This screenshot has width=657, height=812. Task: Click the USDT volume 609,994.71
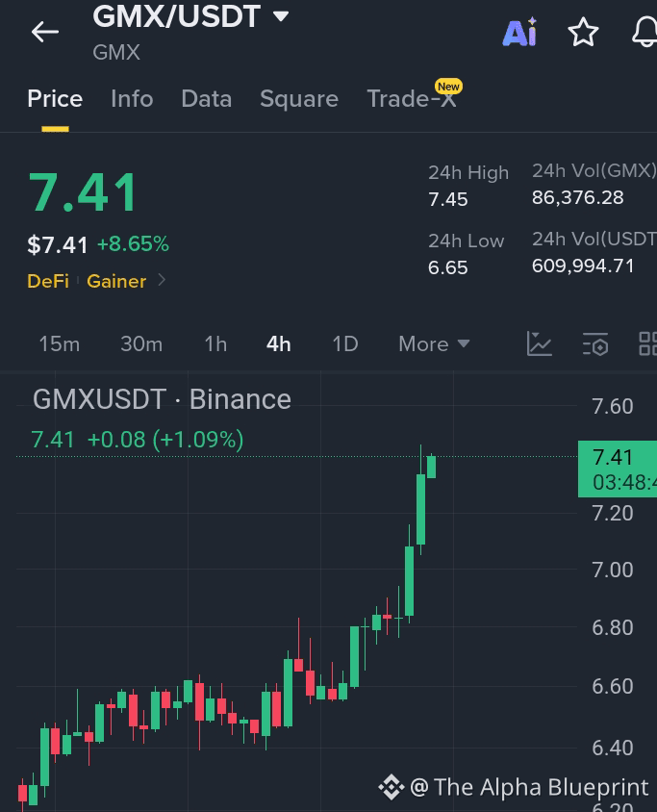coord(583,266)
